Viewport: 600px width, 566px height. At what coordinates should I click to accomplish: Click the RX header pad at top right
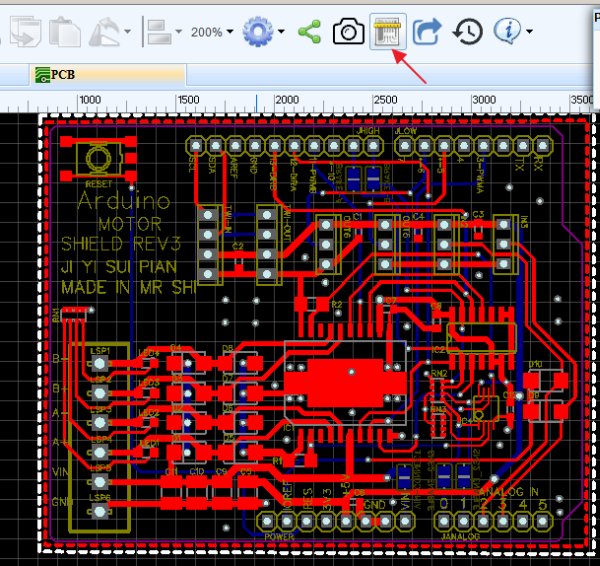(x=542, y=145)
